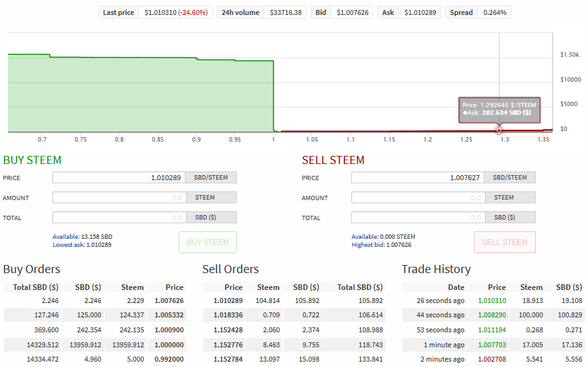Click the Last price $1.010310 value
The height and width of the screenshot is (366, 588).
(x=176, y=12)
